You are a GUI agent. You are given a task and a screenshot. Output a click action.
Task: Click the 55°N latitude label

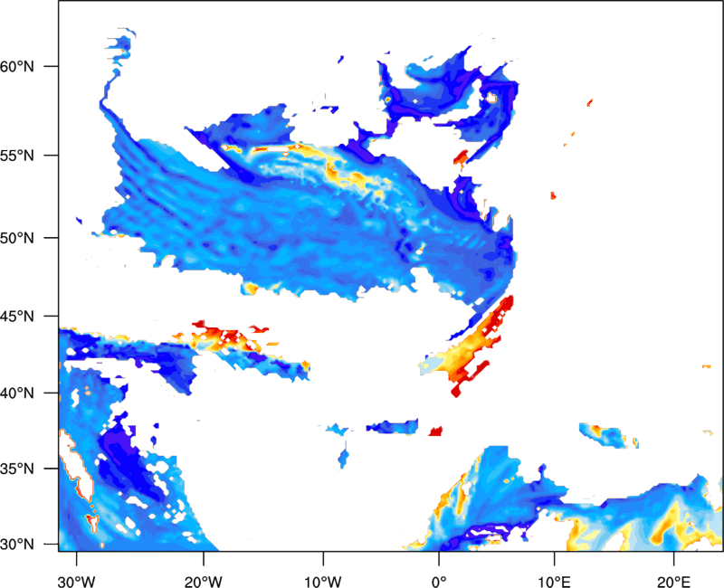17,156
